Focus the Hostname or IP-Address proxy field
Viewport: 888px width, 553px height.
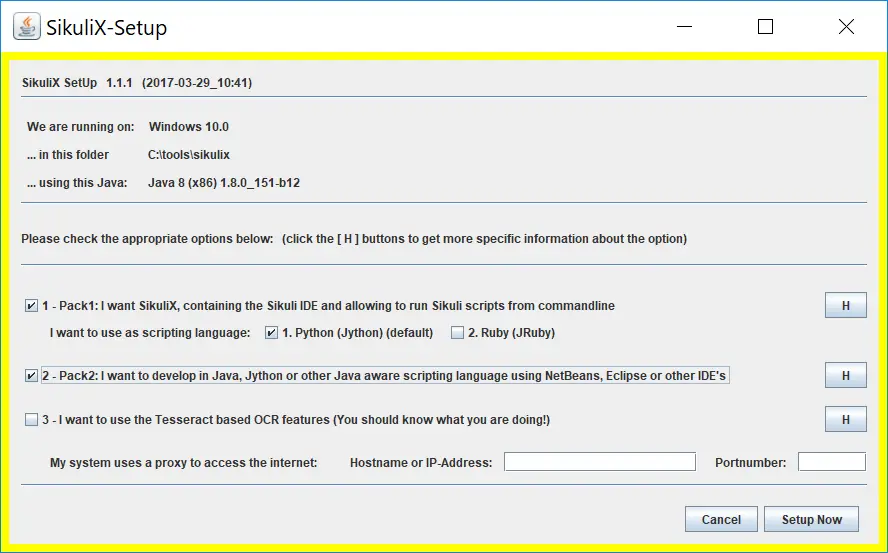click(x=600, y=462)
